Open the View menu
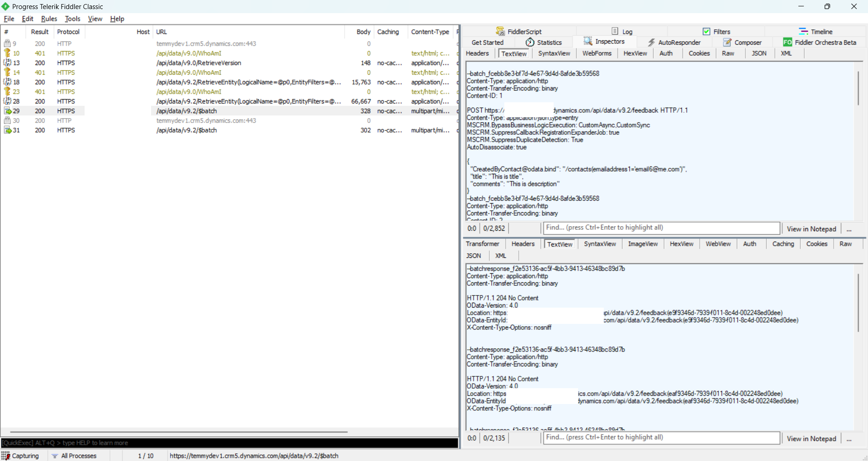 (95, 19)
